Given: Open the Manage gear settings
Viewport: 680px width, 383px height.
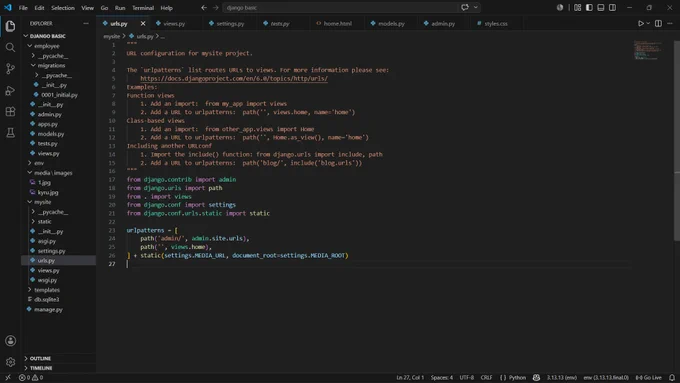Looking at the screenshot, I should pos(10,362).
